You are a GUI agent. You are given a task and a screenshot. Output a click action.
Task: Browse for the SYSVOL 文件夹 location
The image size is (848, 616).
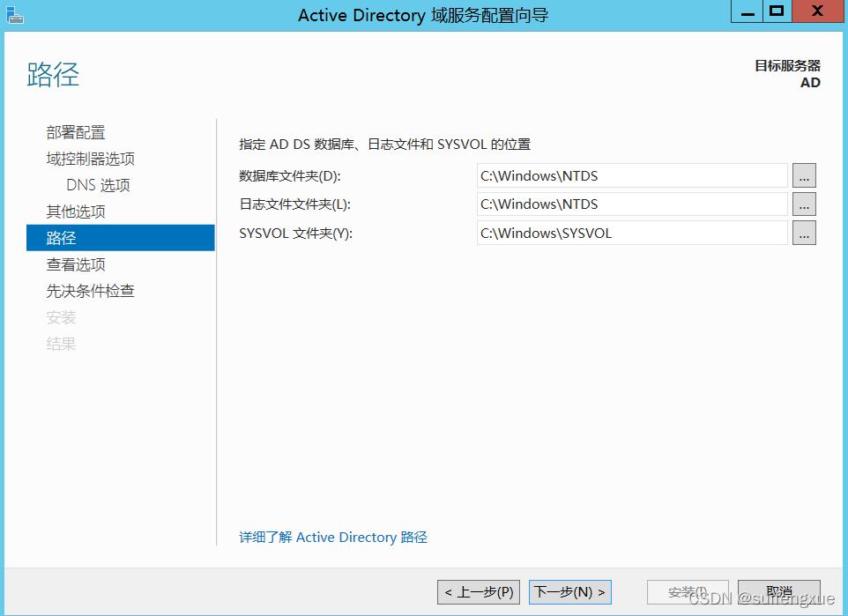coord(803,233)
